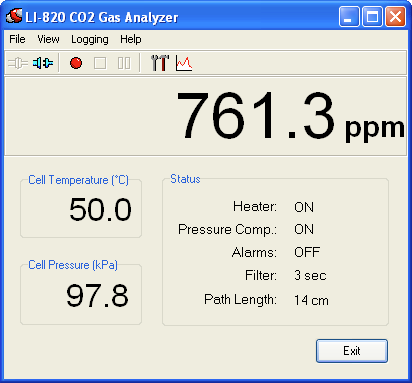Click the grayed-out connect plug icon
The image size is (412, 383).
pos(18,63)
